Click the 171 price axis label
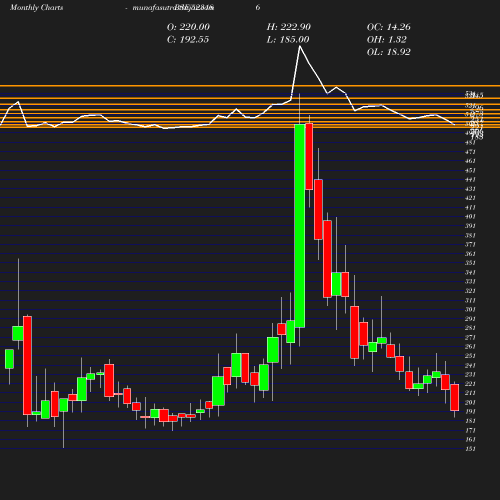 [470, 430]
